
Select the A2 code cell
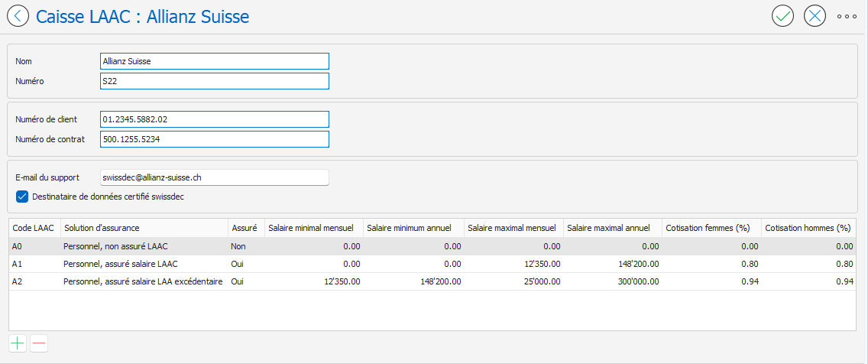[35, 281]
